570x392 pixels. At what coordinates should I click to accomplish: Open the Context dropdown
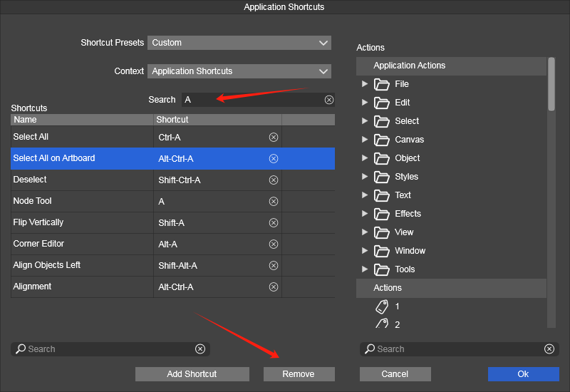(x=239, y=71)
